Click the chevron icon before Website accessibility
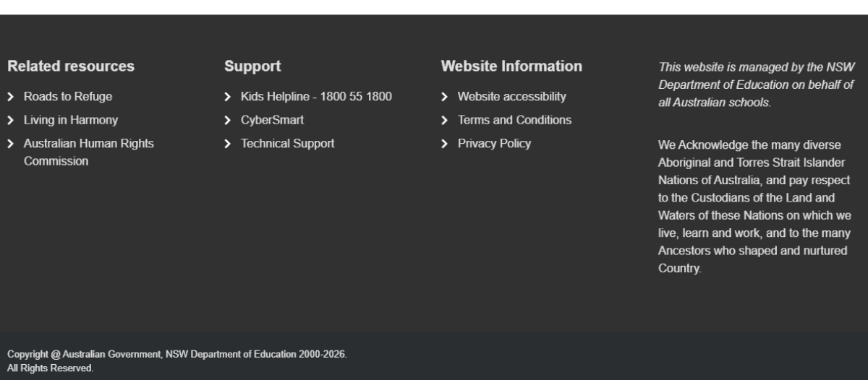Viewport: 868px width, 380px height. [x=445, y=97]
